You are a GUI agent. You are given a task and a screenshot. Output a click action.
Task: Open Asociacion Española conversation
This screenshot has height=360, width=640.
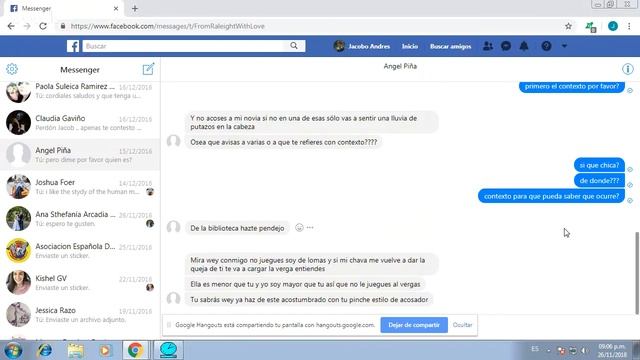click(80, 251)
